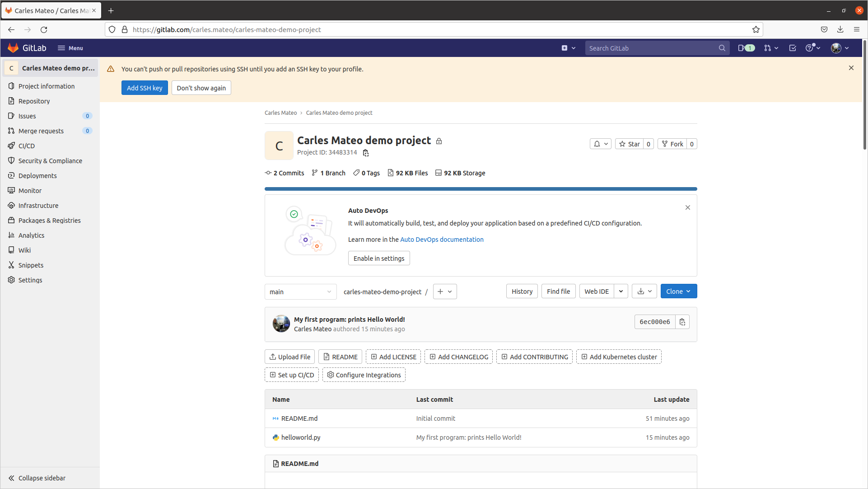Click the Firefox bookmark star icon
Viewport: 868px width, 489px height.
[756, 29]
